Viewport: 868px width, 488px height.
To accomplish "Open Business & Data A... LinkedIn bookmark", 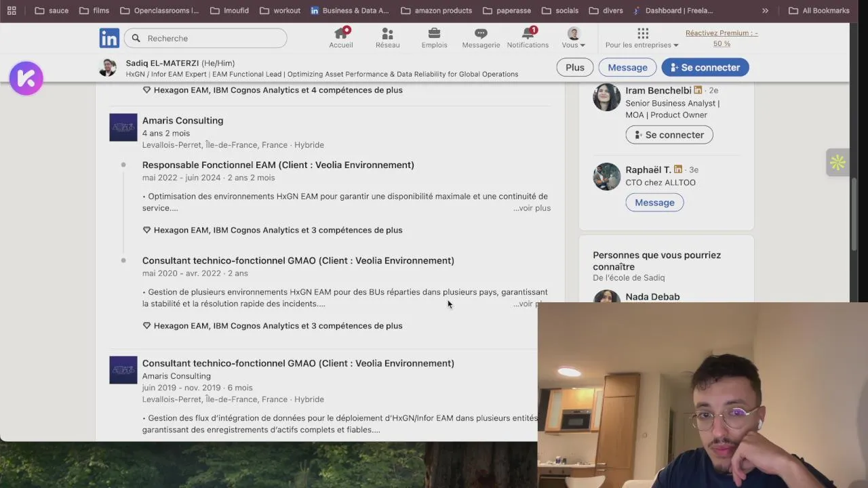I will pyautogui.click(x=349, y=11).
